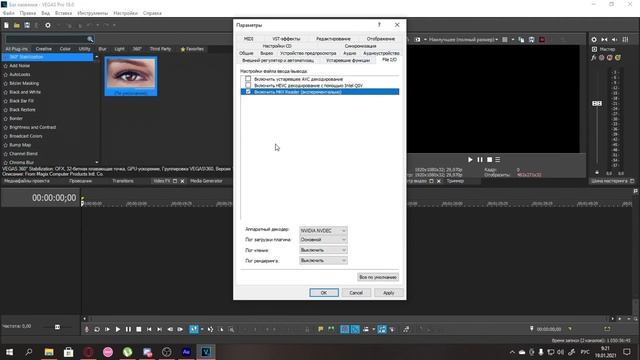Open the hardware decoder NVIDIA NVDEC dropdown
Image resolution: width=640 pixels, height=360 pixels.
click(x=323, y=231)
